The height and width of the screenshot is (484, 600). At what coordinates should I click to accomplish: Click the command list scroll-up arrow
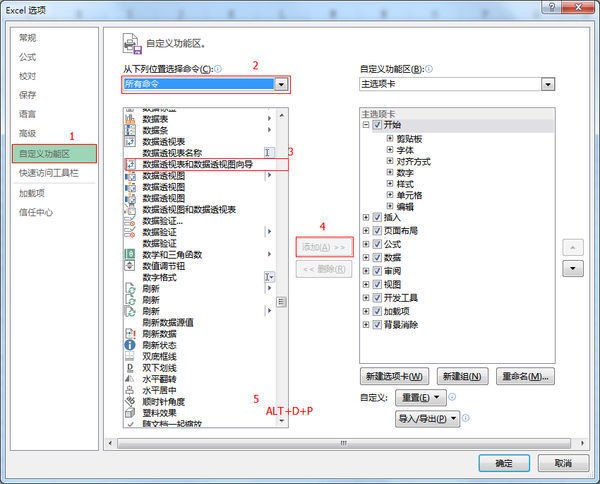282,115
